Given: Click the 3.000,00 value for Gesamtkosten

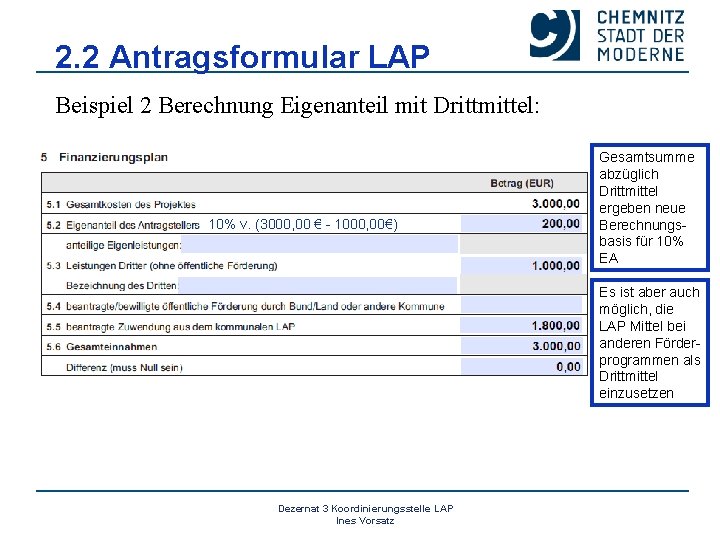Looking at the screenshot, I should (x=556, y=203).
